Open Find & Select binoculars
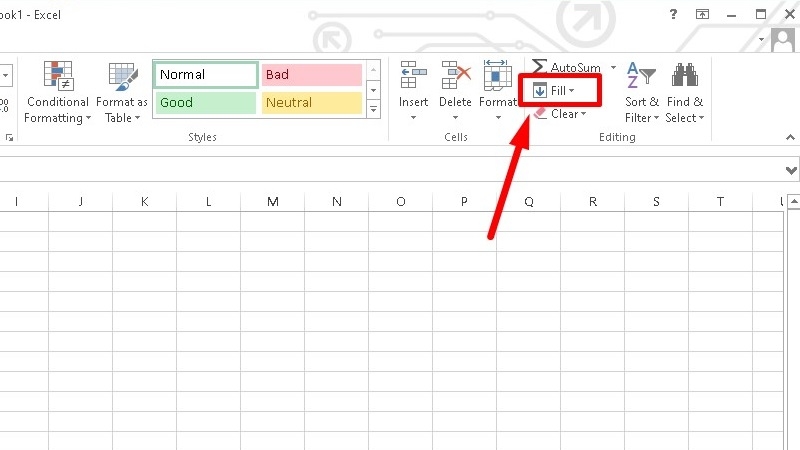Image resolution: width=800 pixels, height=450 pixels. click(685, 92)
